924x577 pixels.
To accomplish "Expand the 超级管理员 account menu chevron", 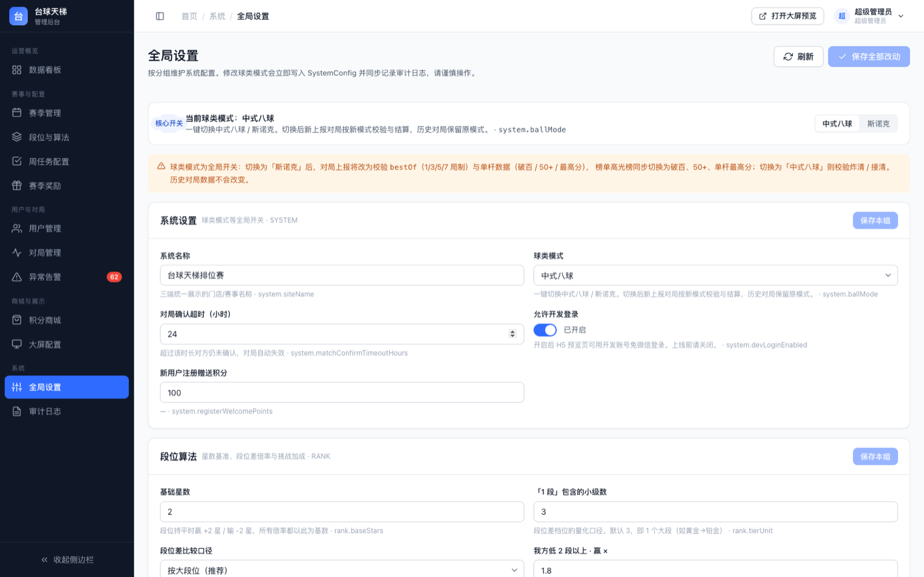I will pos(901,16).
